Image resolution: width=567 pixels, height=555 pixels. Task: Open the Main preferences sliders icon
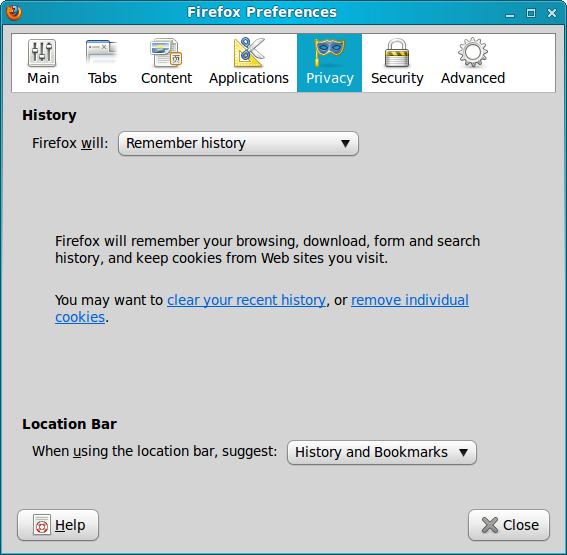pyautogui.click(x=42, y=53)
